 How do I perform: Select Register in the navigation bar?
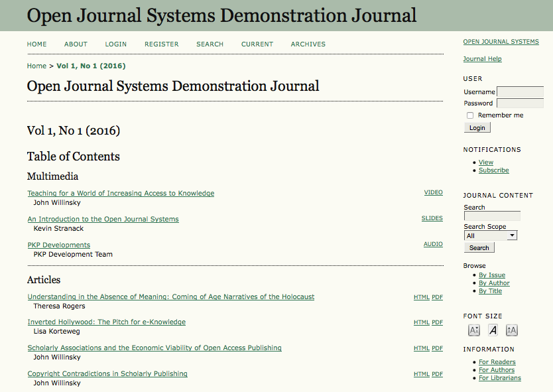tap(162, 44)
